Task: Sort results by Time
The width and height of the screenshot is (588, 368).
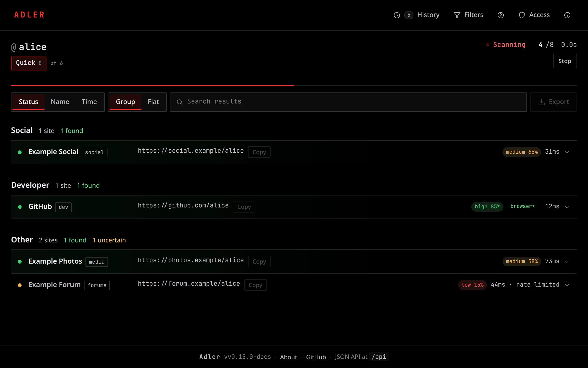Action: [x=89, y=102]
